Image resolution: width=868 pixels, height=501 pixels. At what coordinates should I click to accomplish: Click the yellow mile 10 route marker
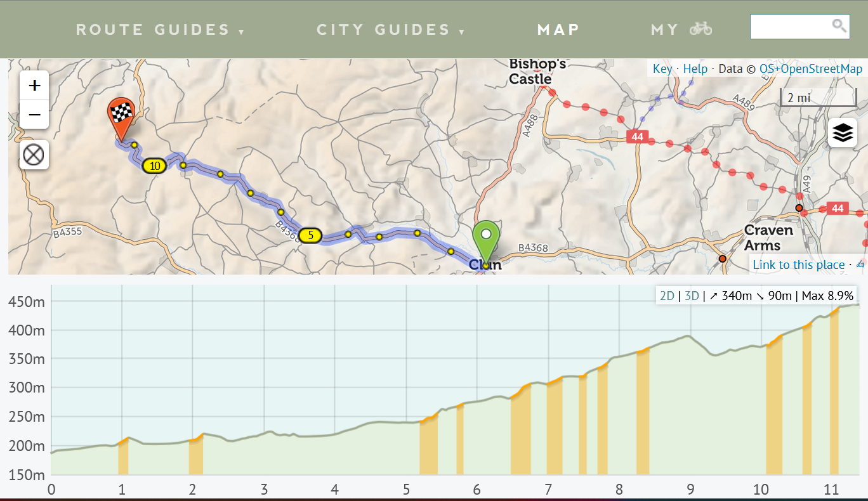[x=154, y=166]
